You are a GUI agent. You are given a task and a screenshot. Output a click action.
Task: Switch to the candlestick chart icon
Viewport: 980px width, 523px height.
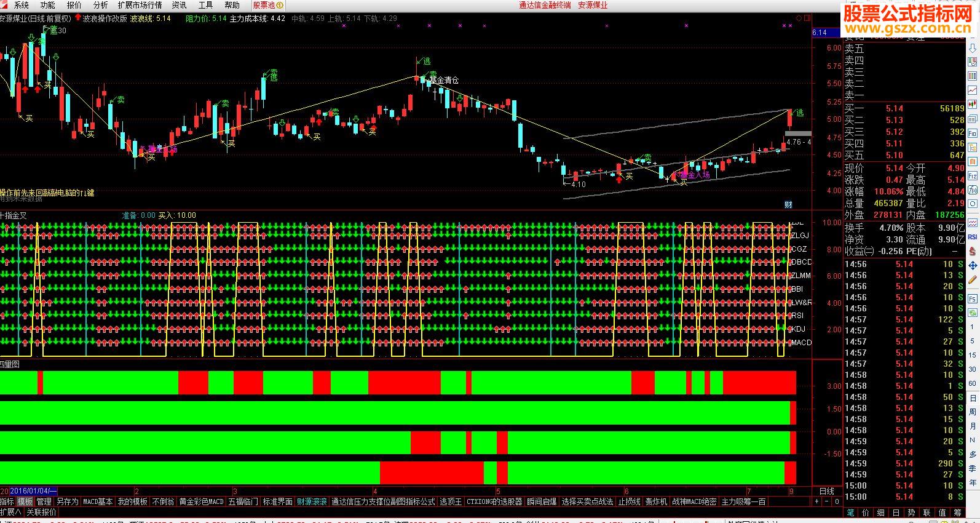click(973, 105)
